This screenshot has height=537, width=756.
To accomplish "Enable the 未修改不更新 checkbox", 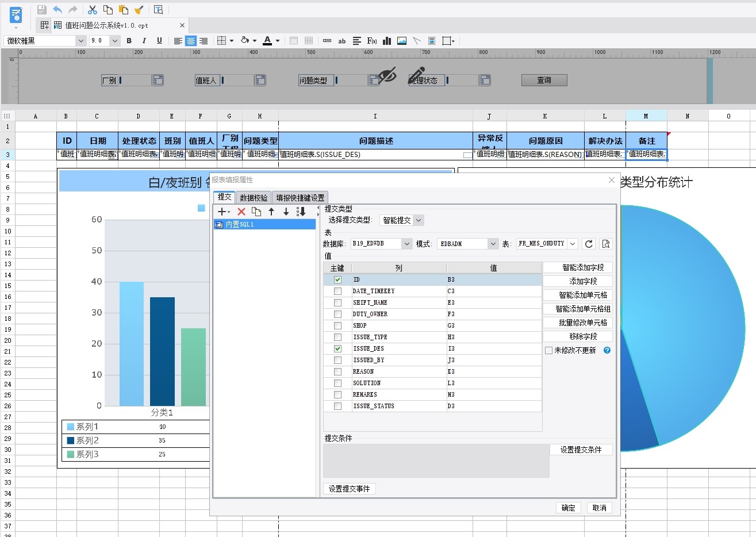I will [548, 350].
